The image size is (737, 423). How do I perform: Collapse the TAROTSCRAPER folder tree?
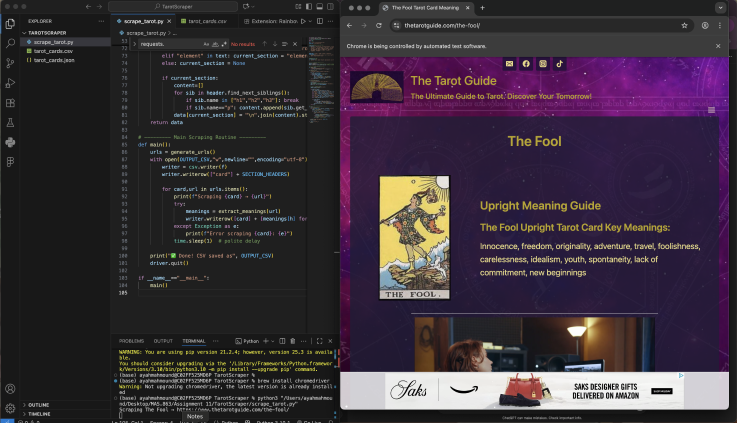(x=47, y=32)
